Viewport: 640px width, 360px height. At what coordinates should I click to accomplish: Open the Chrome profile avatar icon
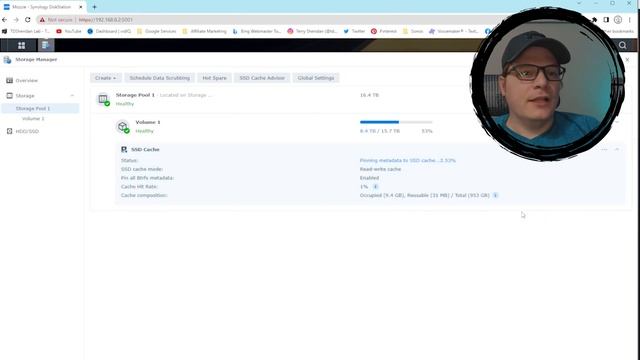(x=618, y=20)
